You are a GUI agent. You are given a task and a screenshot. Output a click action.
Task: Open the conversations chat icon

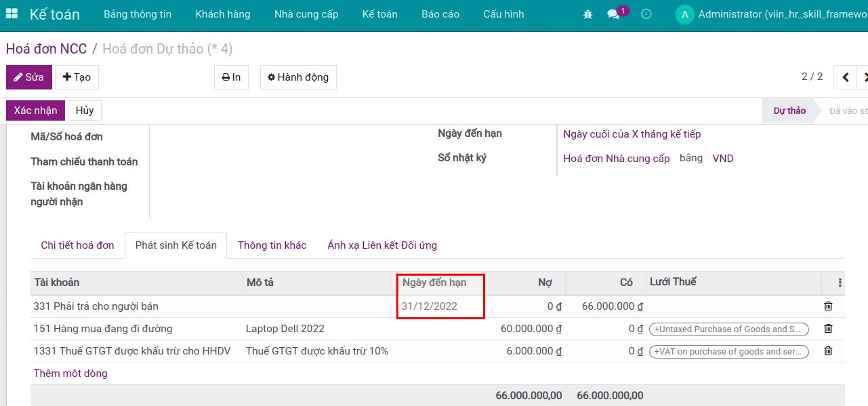pyautogui.click(x=613, y=14)
